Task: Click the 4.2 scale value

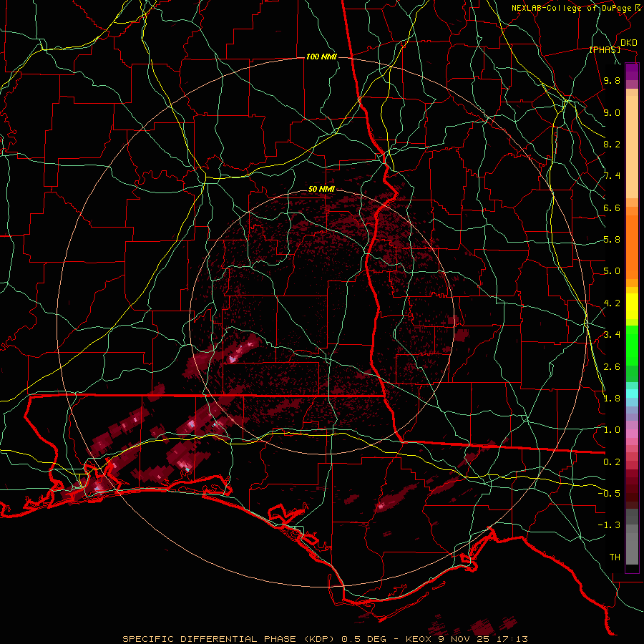Action: tap(612, 303)
